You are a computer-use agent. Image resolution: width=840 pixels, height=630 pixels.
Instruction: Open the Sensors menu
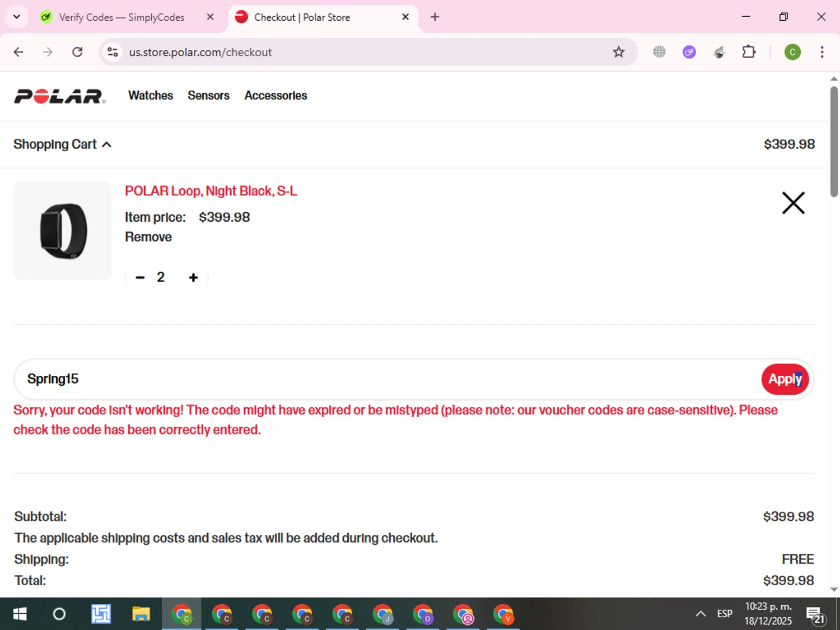[208, 96]
